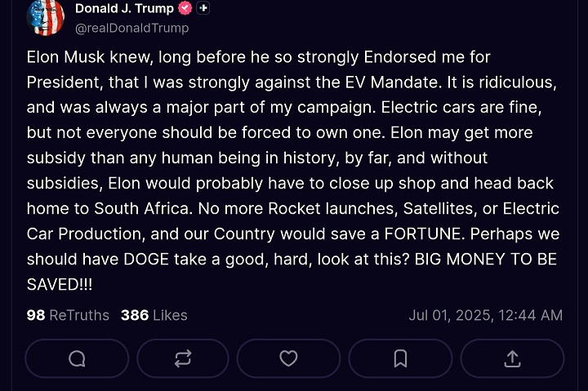View the 98 ReTruths list
588x391 pixels.
pyautogui.click(x=68, y=315)
